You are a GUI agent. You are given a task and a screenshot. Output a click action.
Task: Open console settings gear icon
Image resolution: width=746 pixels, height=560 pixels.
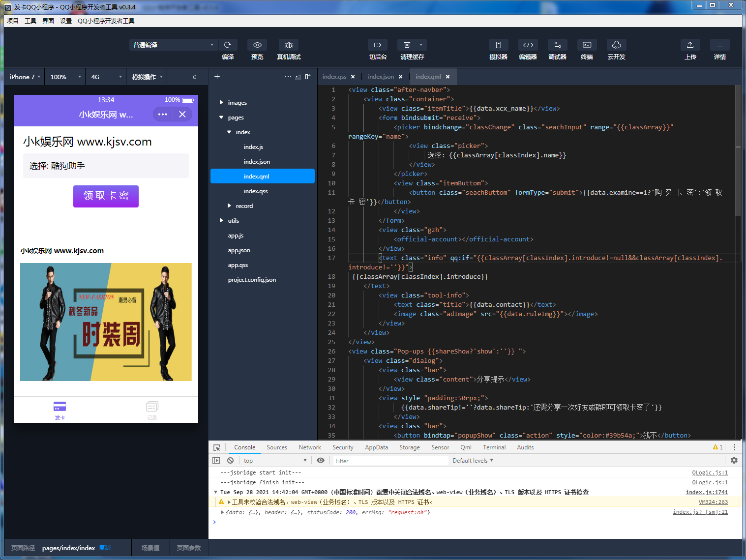[734, 461]
